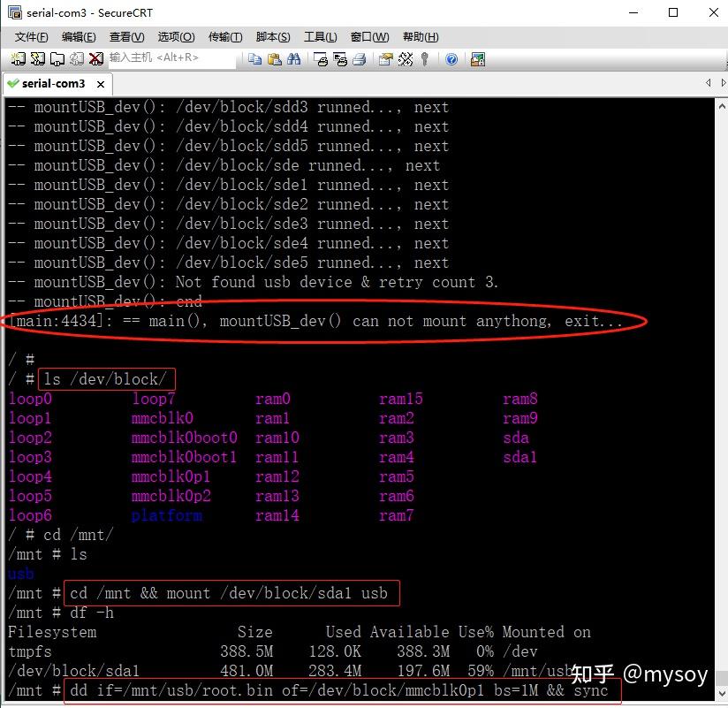Click the '481.0M' size value
This screenshot has width=728, height=708.
pos(246,671)
